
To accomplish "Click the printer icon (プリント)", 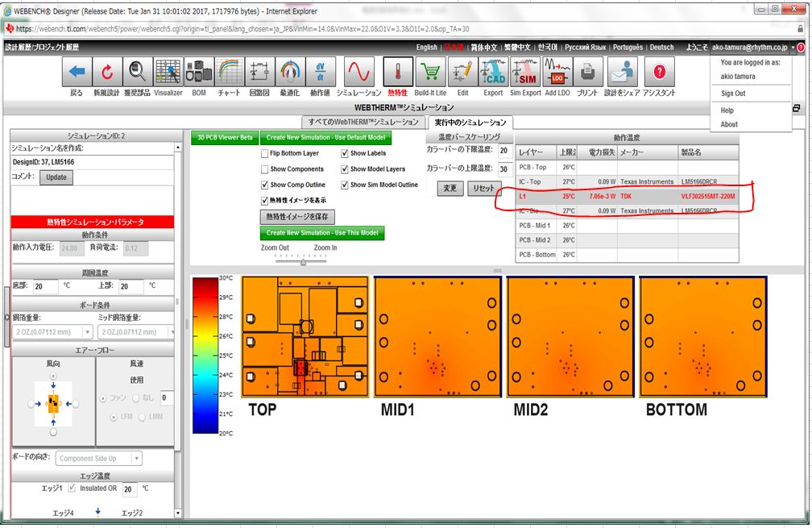I will click(587, 72).
